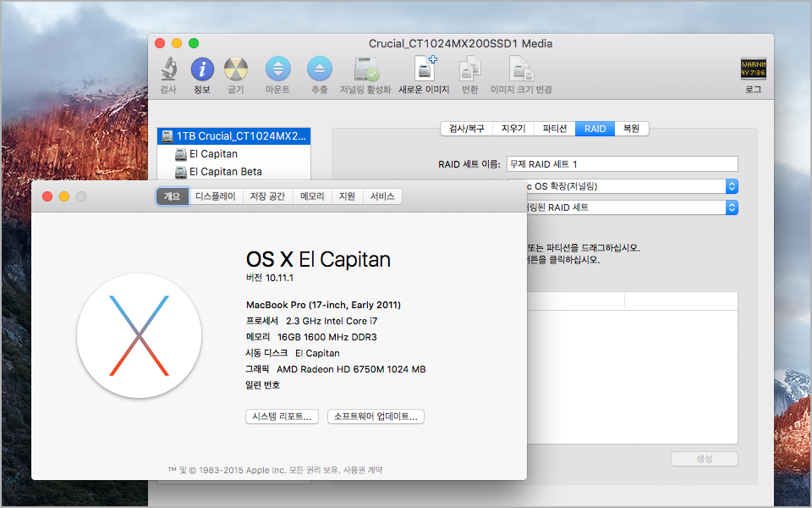Switch to 파티션 (Partition) tab

click(555, 129)
